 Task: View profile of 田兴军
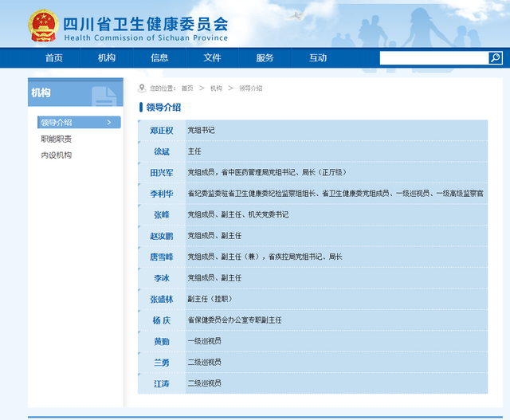[162, 172]
